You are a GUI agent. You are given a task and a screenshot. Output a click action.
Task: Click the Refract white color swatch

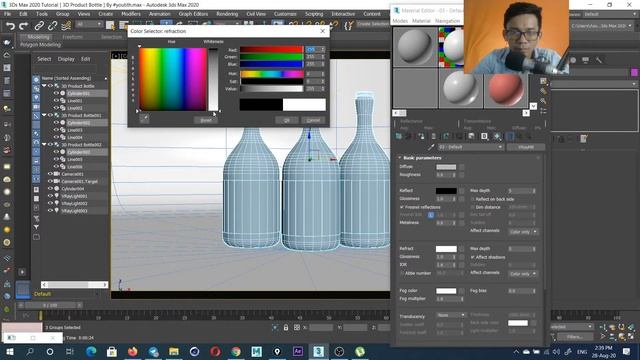point(446,249)
